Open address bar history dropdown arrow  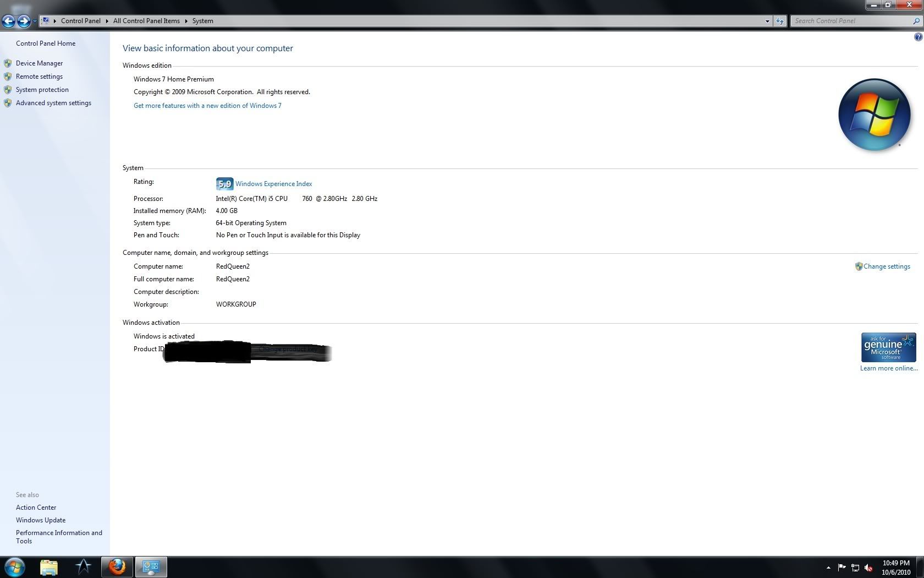pos(767,21)
